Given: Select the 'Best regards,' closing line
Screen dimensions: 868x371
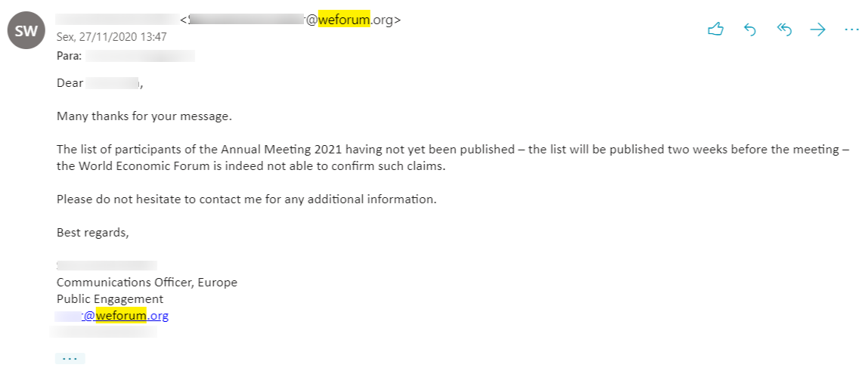Looking at the screenshot, I should [x=92, y=233].
